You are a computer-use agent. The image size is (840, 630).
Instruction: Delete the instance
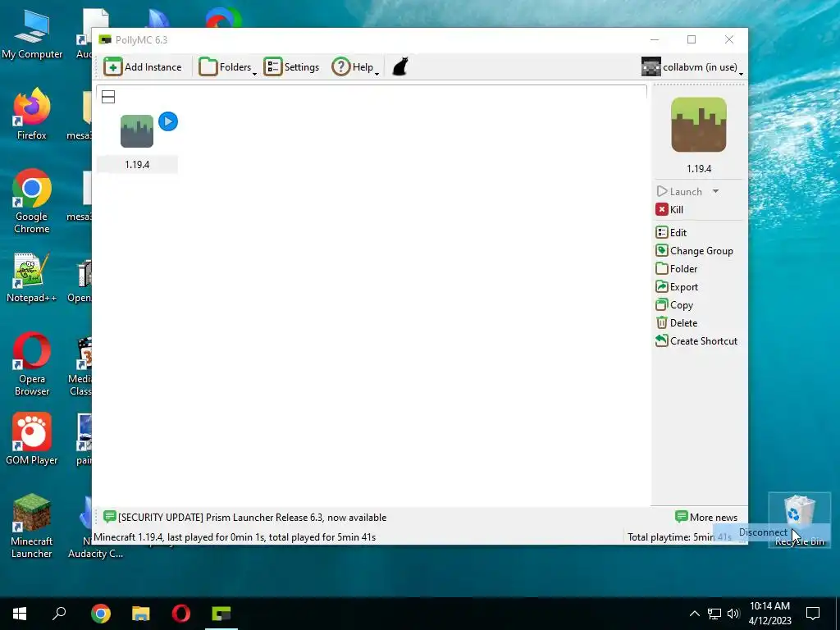coord(677,323)
